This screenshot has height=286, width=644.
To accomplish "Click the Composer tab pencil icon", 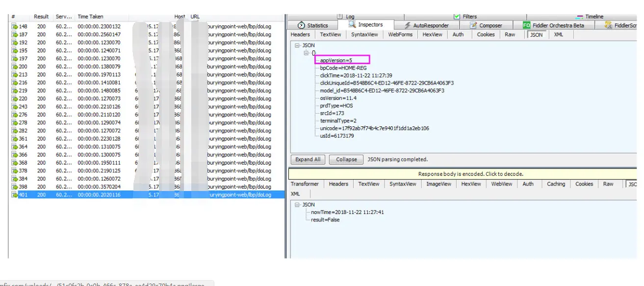I will point(473,25).
